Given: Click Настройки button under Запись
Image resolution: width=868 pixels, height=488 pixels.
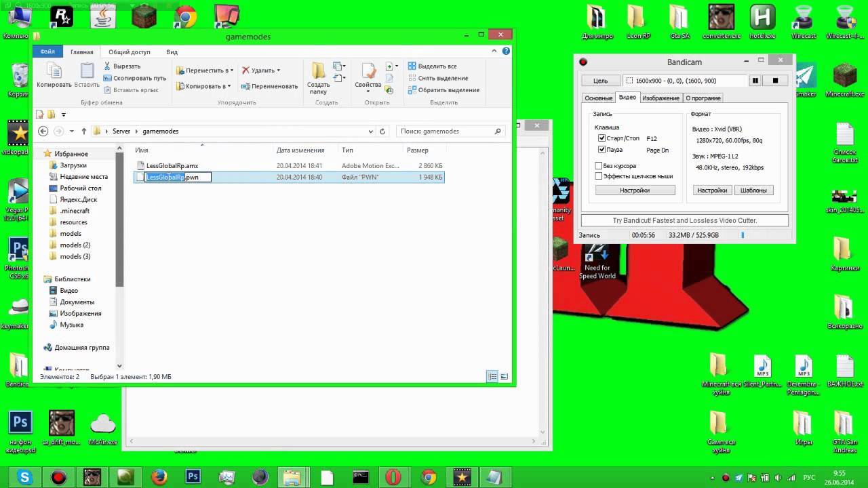Looking at the screenshot, I should click(x=635, y=190).
